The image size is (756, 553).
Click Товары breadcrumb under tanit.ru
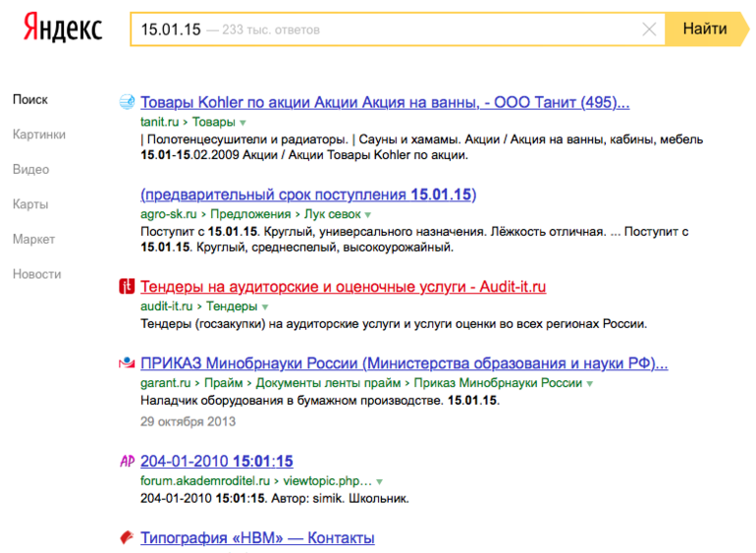[214, 122]
